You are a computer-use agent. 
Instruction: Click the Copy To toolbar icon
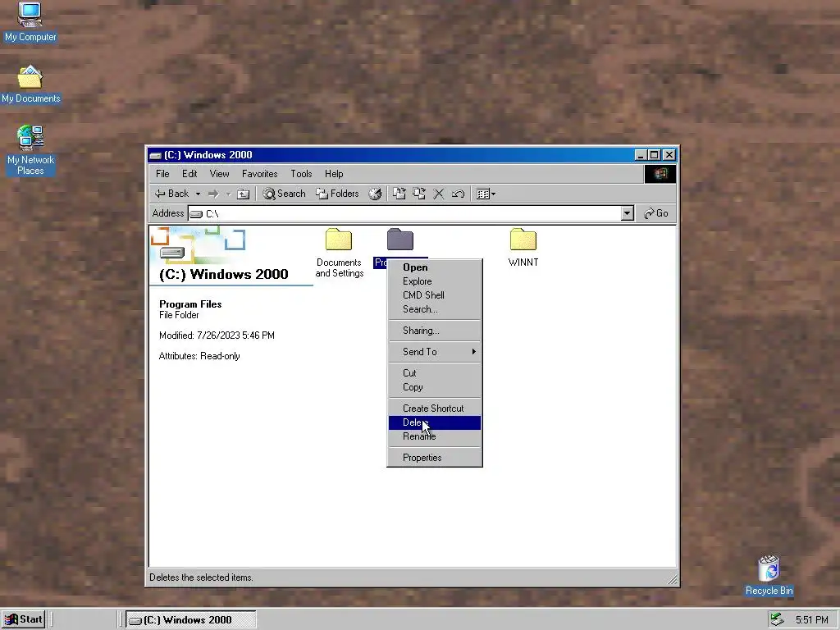click(419, 194)
